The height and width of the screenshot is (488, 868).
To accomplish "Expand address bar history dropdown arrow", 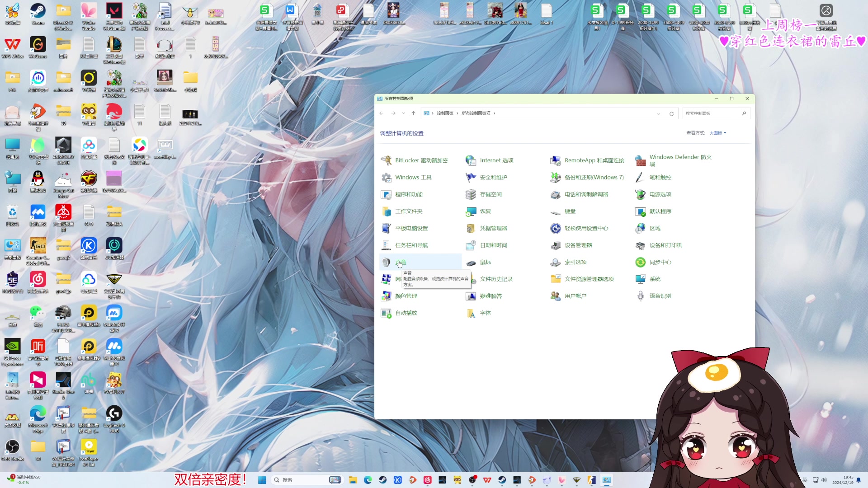I will click(x=659, y=113).
